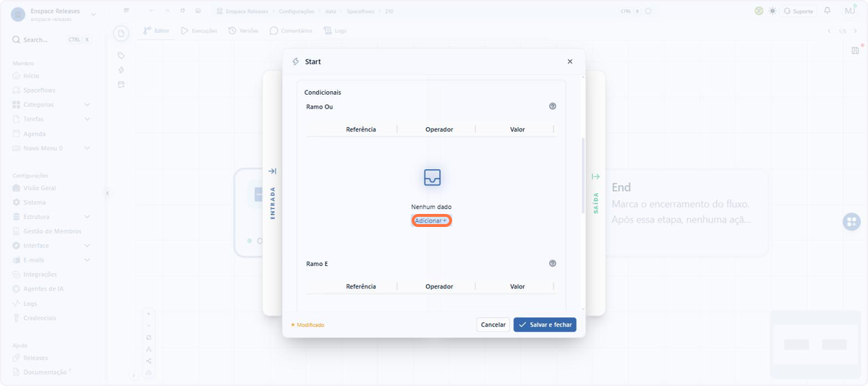This screenshot has height=386, width=868.
Task: Click the Search field in sidebar
Action: pyautogui.click(x=52, y=40)
